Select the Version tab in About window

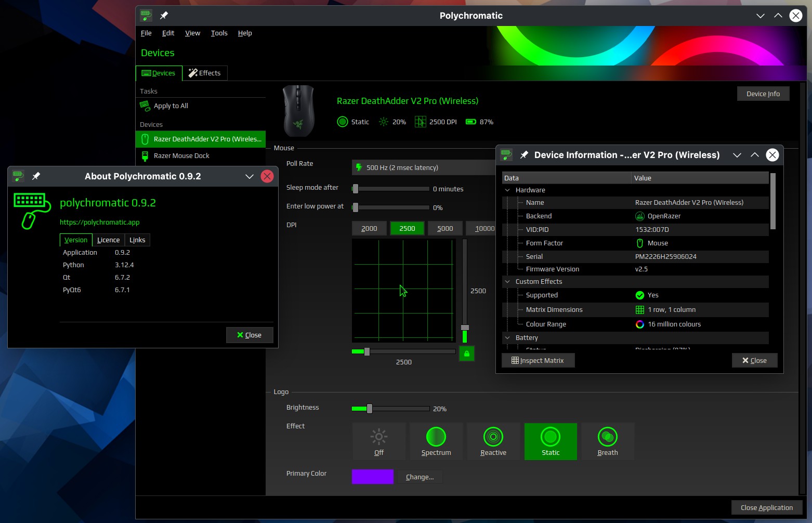click(76, 240)
